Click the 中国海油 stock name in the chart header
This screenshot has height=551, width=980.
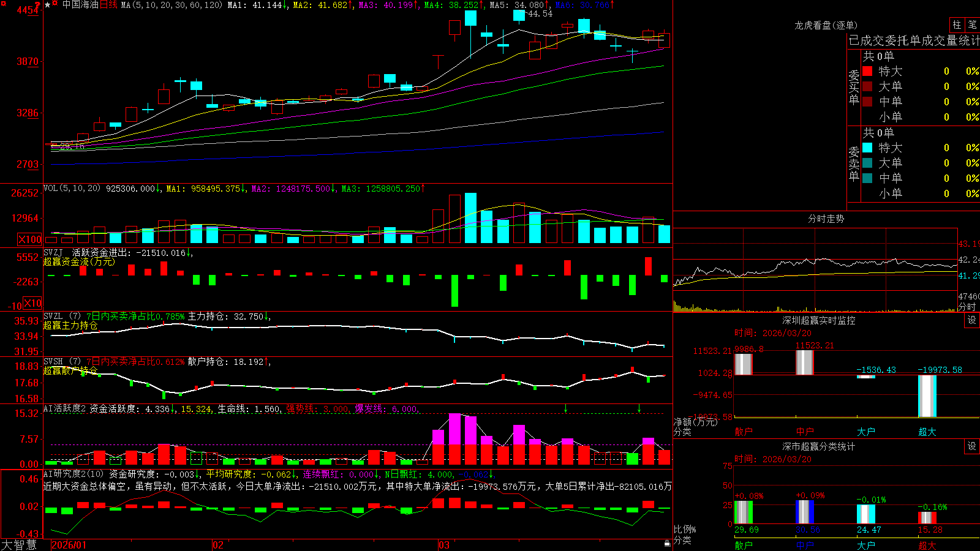(x=80, y=5)
